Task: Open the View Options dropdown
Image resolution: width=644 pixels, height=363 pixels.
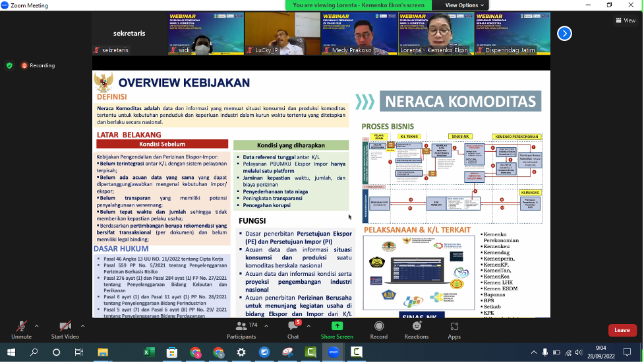Action: [465, 5]
